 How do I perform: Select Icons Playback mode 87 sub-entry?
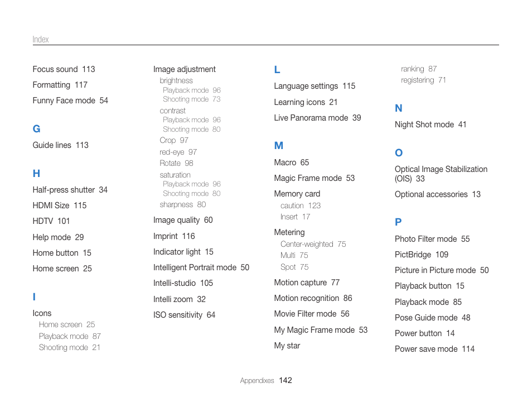70,337
